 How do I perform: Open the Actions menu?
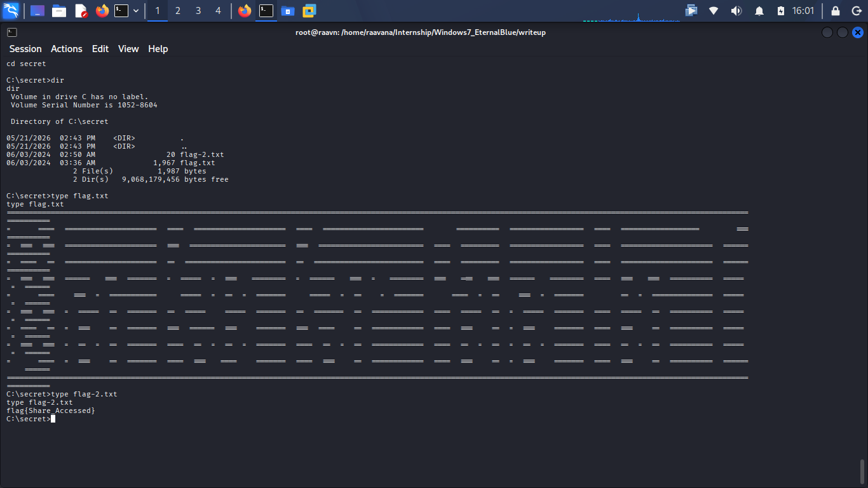pyautogui.click(x=67, y=49)
